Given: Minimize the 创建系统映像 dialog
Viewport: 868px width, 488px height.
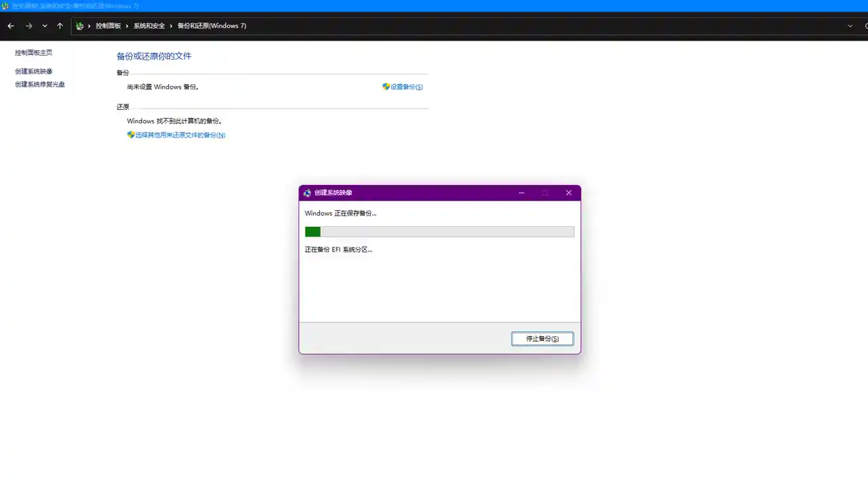Looking at the screenshot, I should (521, 192).
